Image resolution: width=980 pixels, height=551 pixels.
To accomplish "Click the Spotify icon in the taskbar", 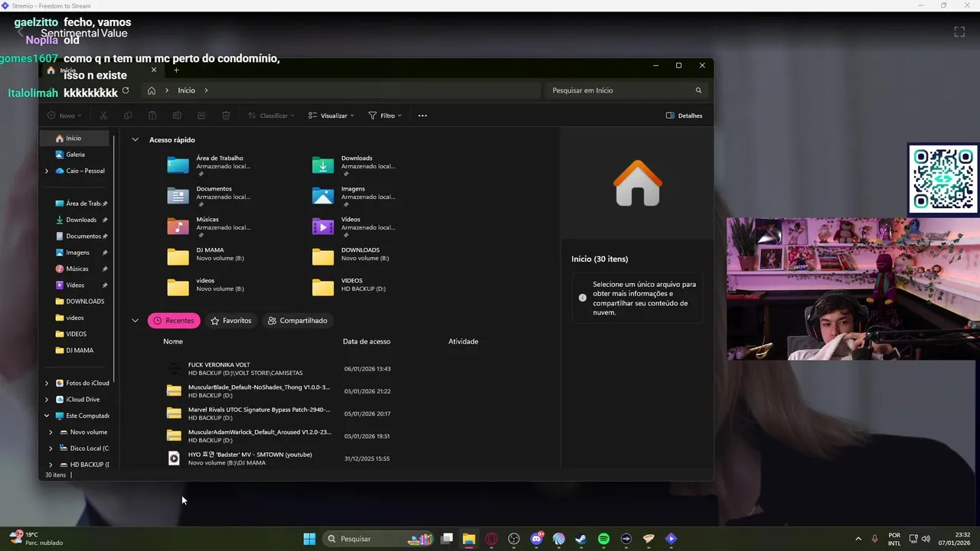I will tap(603, 539).
